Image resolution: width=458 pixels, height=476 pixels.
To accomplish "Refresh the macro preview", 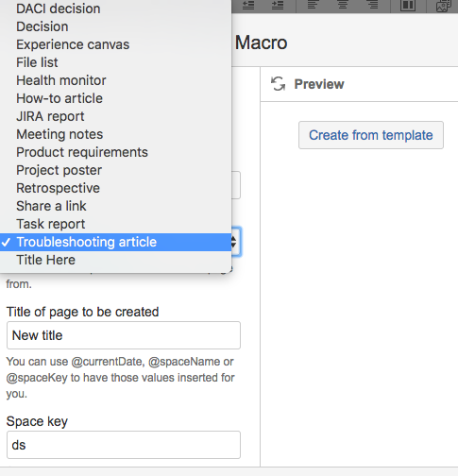I will (278, 84).
